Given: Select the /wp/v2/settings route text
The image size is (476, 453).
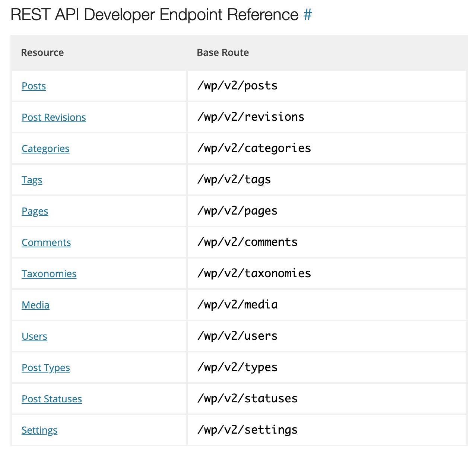Looking at the screenshot, I should (247, 430).
